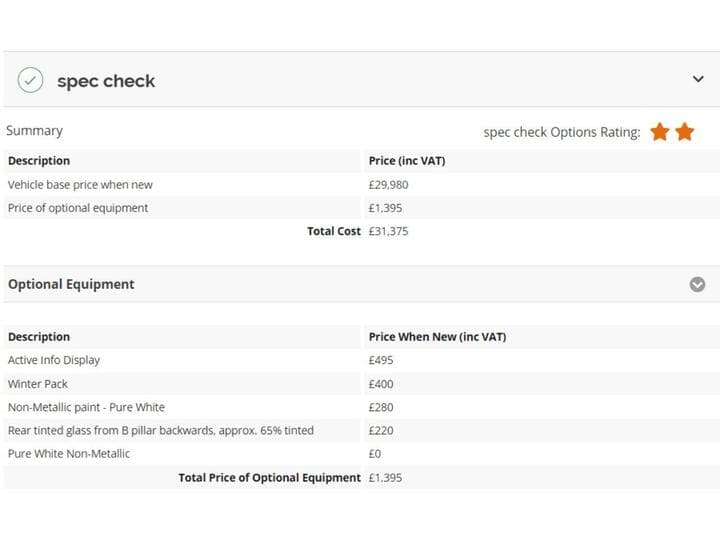This screenshot has width=720, height=540.
Task: Click Non-Metallic paint - Pure White row
Action: [360, 407]
